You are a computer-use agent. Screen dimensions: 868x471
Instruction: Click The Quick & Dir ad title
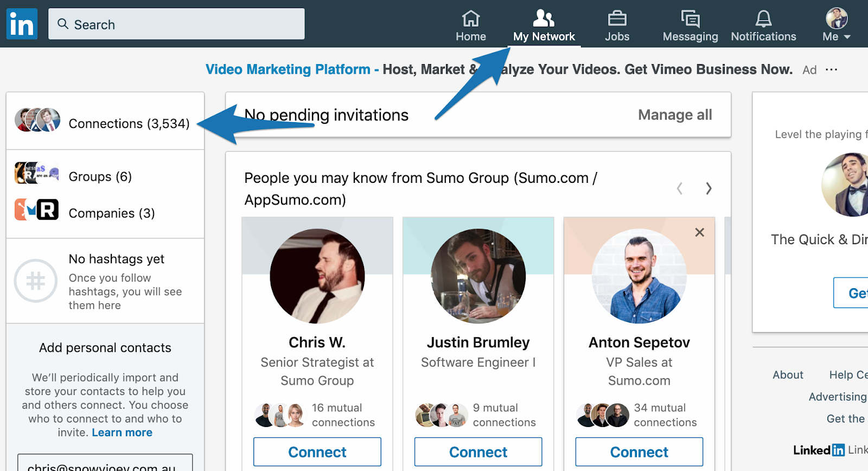[819, 239]
